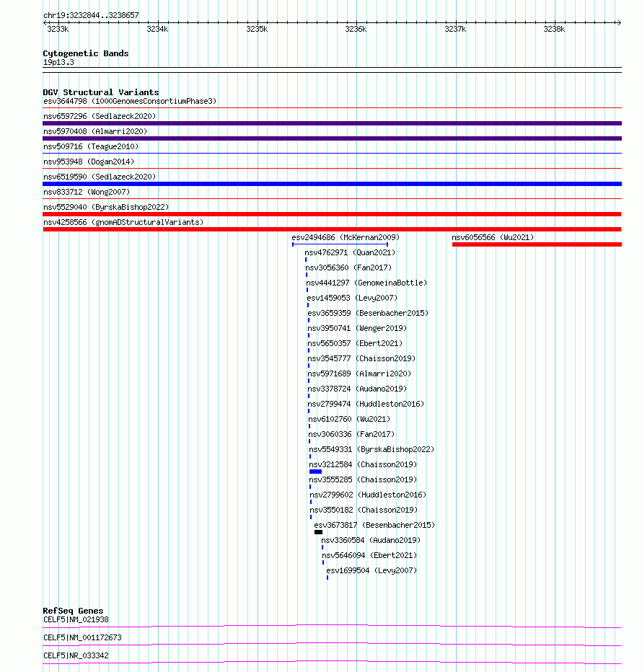
Task: Open gene CELF5|NR_033342
Action: [76, 655]
